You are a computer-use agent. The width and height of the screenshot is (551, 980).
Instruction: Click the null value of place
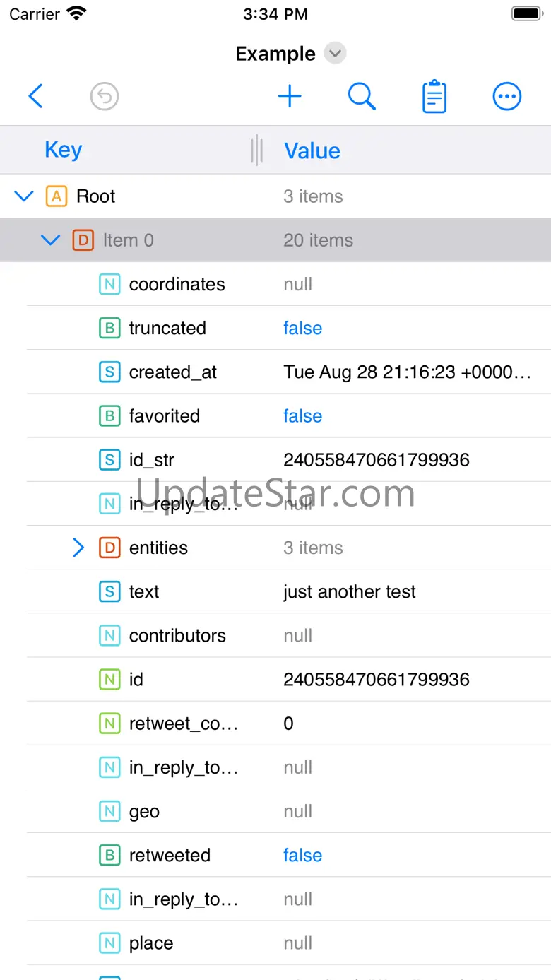[x=297, y=943]
